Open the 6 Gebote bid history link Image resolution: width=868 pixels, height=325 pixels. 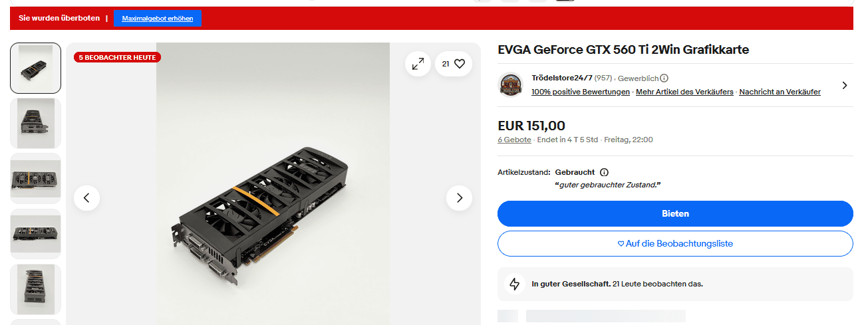[514, 140]
